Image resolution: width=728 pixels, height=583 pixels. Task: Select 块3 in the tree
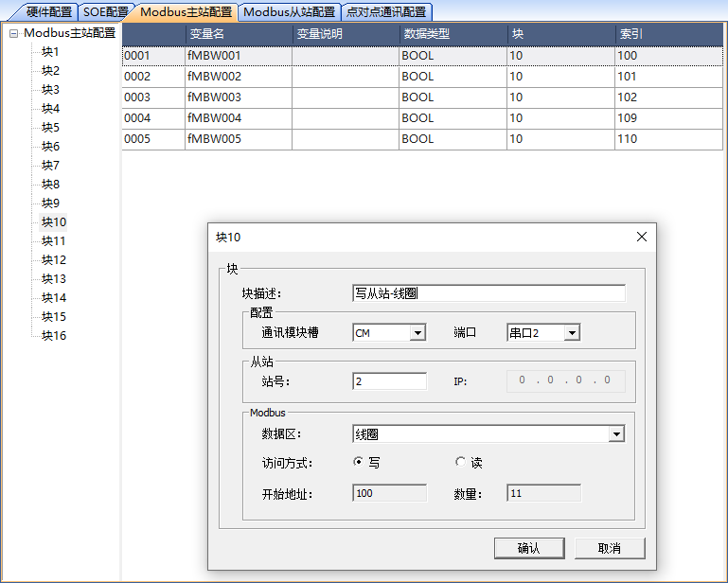50,90
